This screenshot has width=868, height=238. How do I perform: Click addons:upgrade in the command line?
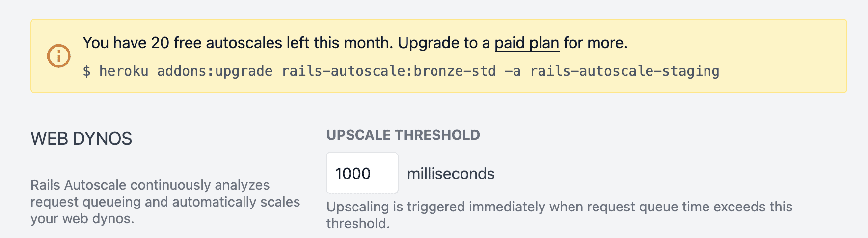215,71
